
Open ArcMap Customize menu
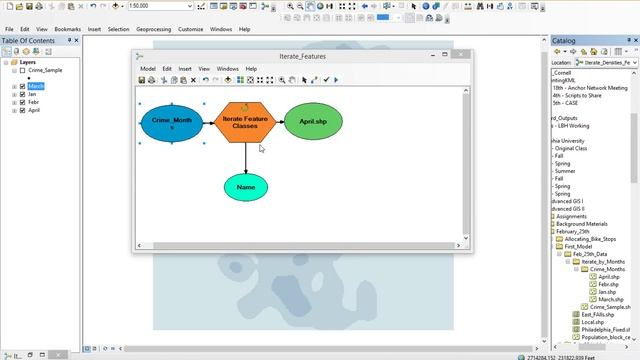tap(191, 29)
